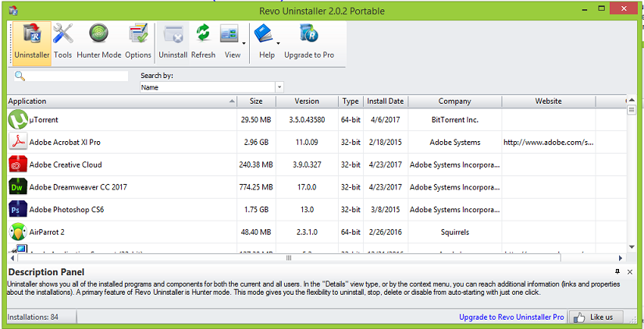Click the vertical scrollbar up arrow
644x329 pixels.
[x=632, y=100]
